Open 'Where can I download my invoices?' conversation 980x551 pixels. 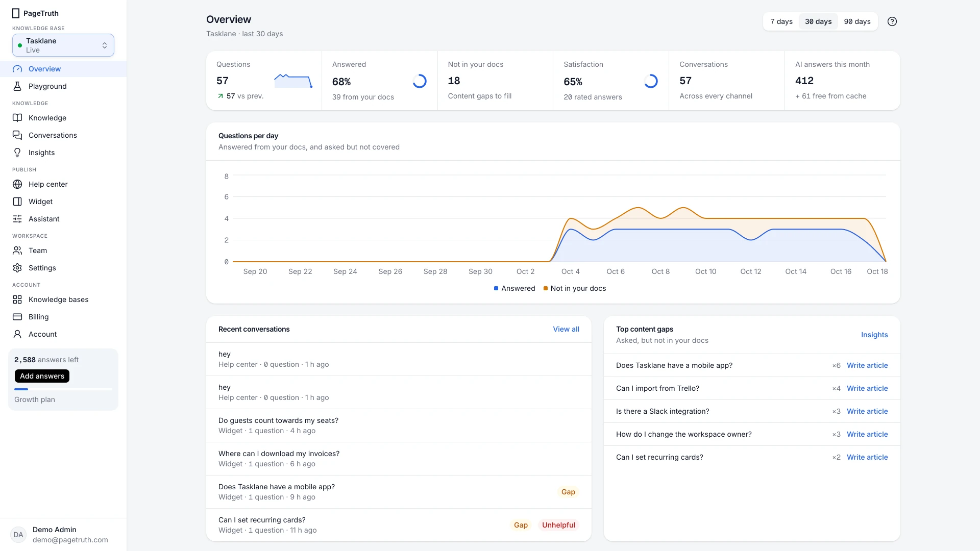coord(399,459)
